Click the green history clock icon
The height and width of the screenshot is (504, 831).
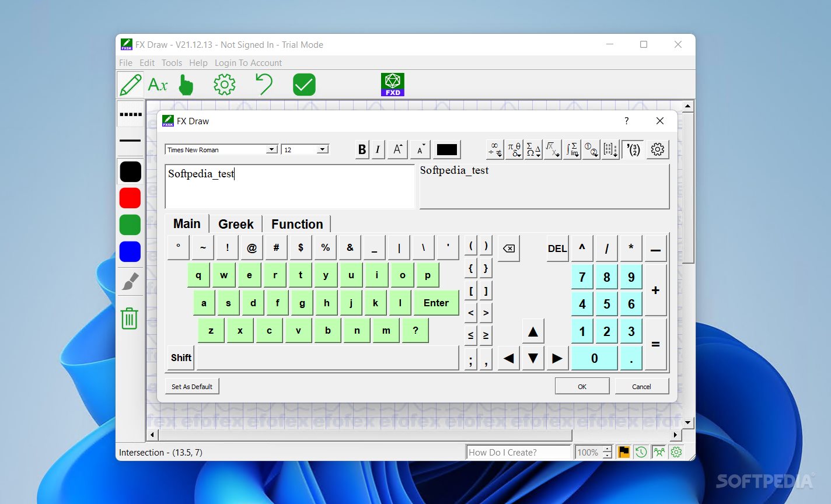pyautogui.click(x=641, y=452)
